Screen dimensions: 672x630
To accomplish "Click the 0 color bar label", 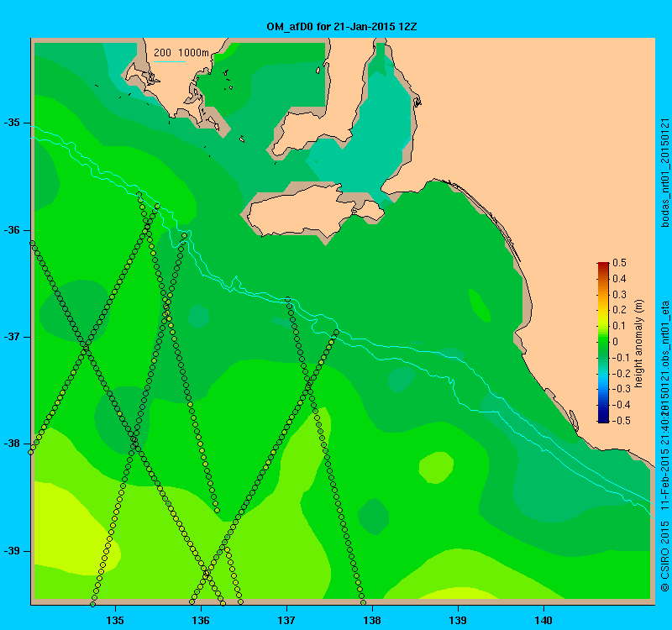I will (x=616, y=342).
